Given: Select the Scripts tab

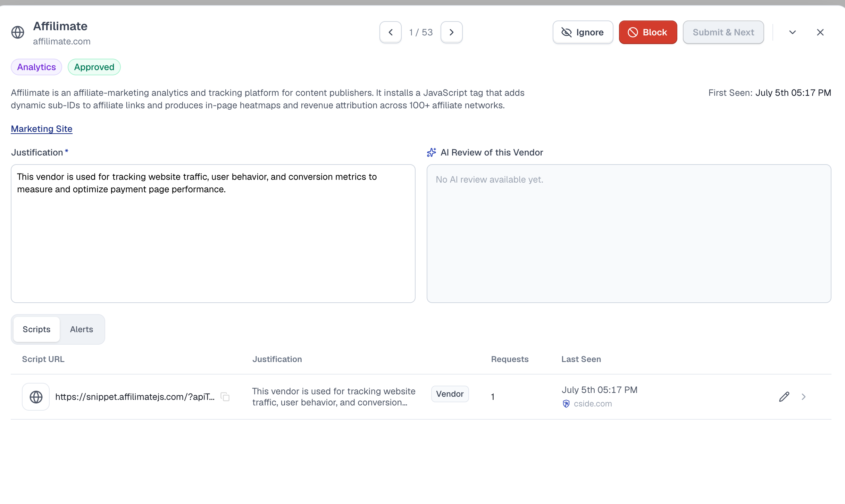Looking at the screenshot, I should click(36, 329).
